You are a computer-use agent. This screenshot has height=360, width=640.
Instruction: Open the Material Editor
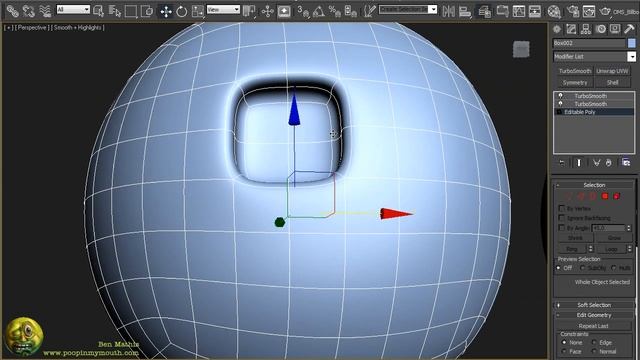(x=554, y=11)
